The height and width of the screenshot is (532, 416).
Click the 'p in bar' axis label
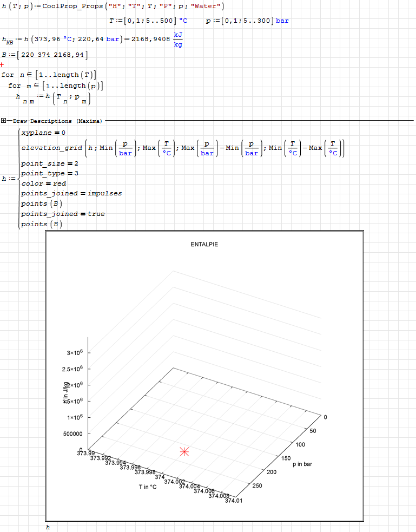[302, 464]
